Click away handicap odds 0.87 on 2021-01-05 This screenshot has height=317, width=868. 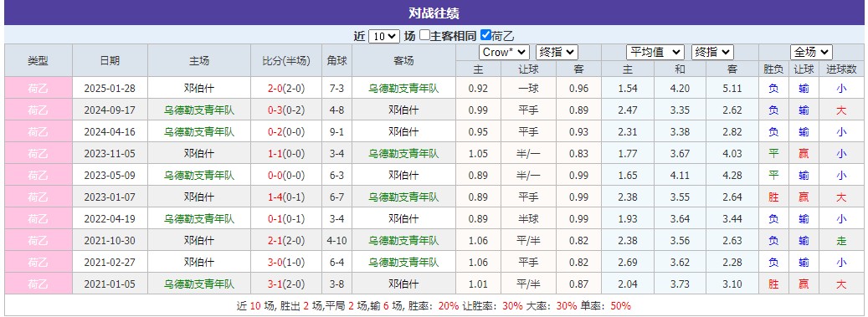578,284
